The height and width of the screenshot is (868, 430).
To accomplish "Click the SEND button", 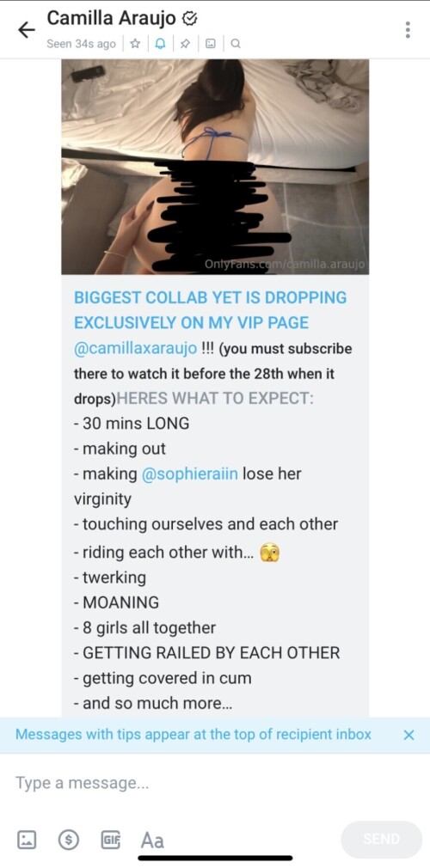I will click(x=381, y=840).
